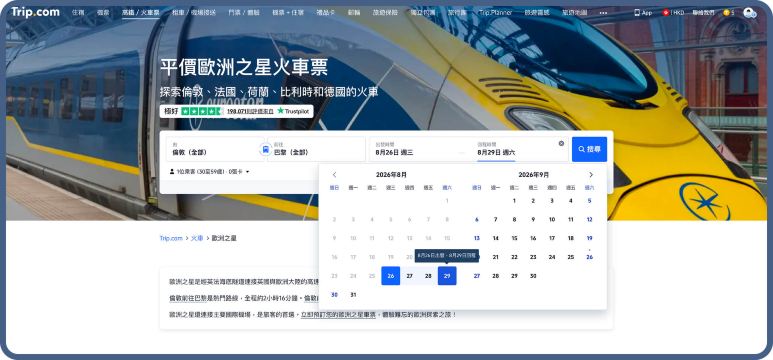Swap origin and destination stations icon
The height and width of the screenshot is (360, 773).
(266, 149)
